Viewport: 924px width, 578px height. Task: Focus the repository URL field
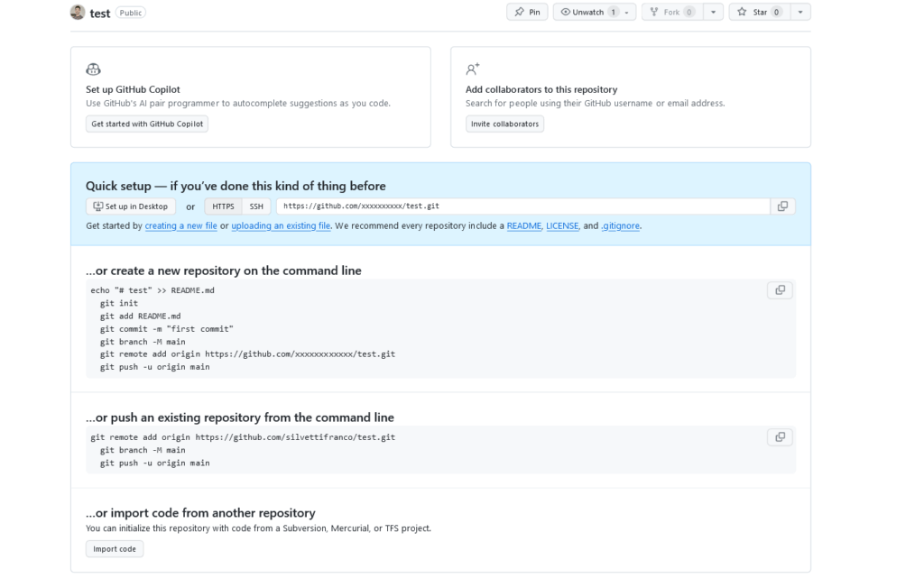pos(523,206)
